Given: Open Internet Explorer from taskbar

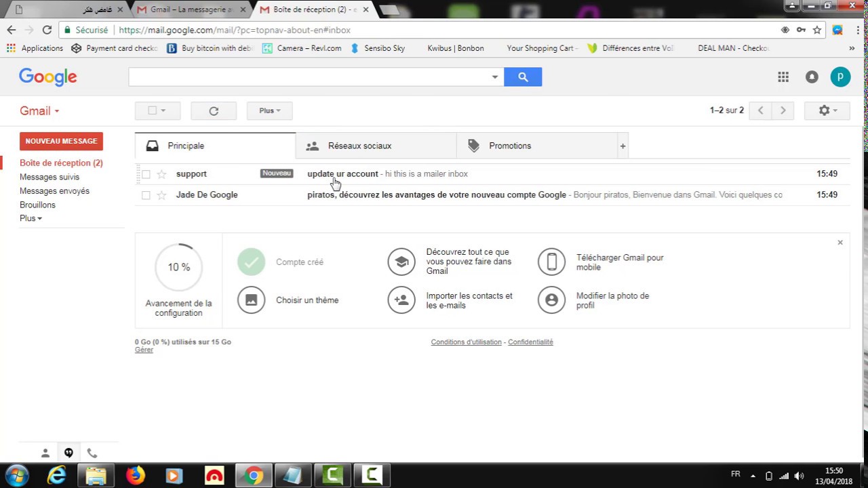Looking at the screenshot, I should [x=57, y=476].
